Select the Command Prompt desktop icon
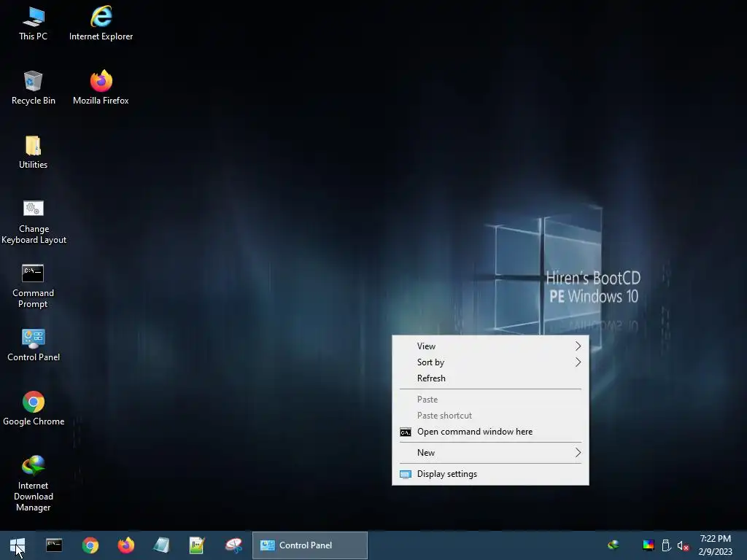Viewport: 747px width, 560px height. point(33,286)
